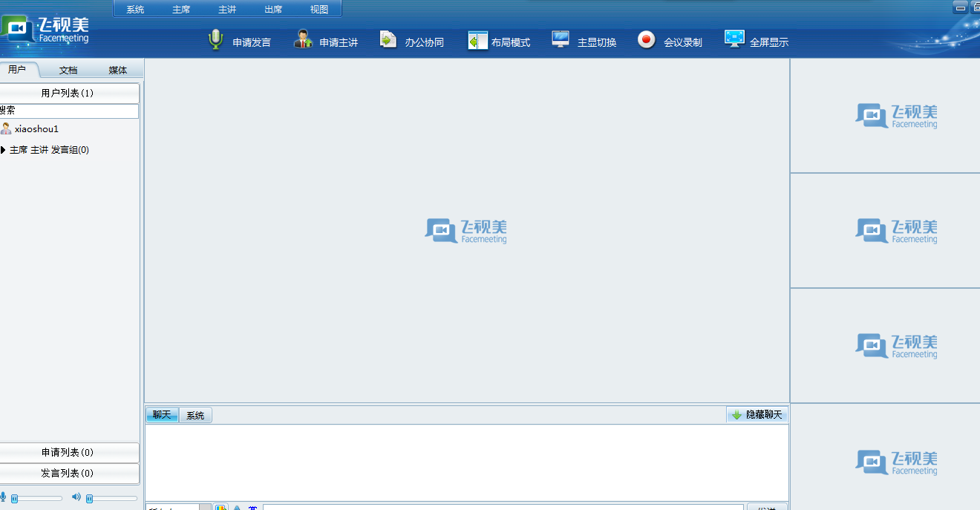Click the 全屏显示 fullscreen icon
The height and width of the screenshot is (510, 980).
coord(734,40)
